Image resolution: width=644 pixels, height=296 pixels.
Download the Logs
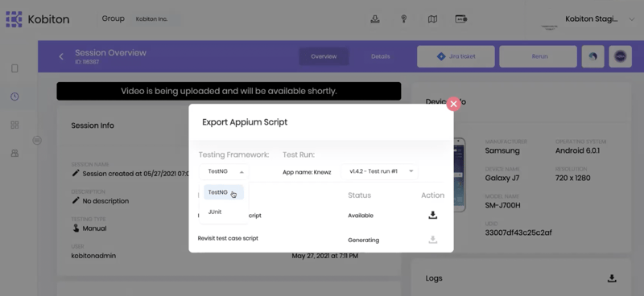[612, 278]
